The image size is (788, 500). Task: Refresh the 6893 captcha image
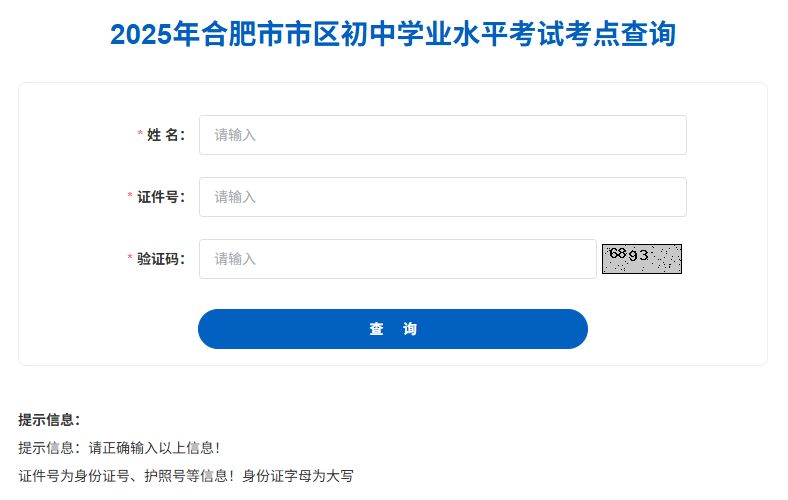tap(642, 259)
